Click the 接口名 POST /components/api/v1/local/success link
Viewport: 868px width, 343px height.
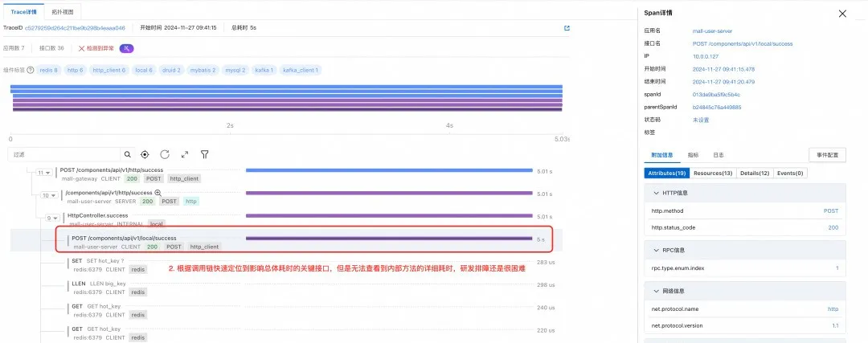coord(743,43)
